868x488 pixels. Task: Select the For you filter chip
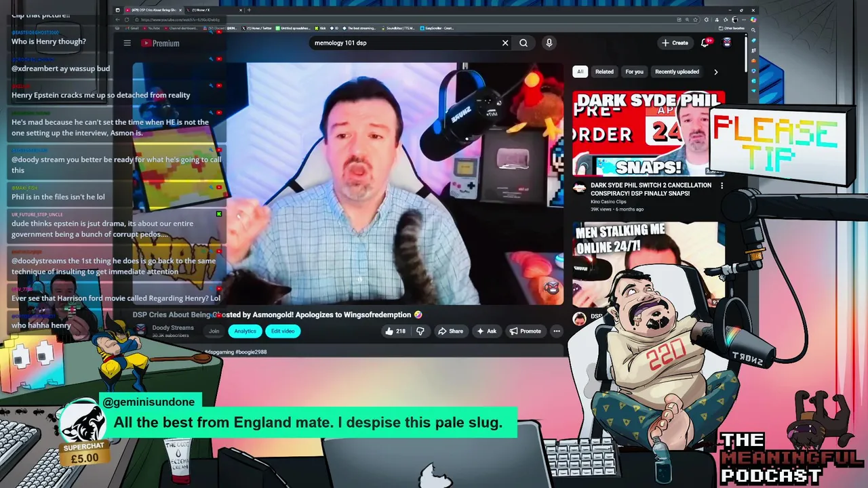[x=634, y=72]
